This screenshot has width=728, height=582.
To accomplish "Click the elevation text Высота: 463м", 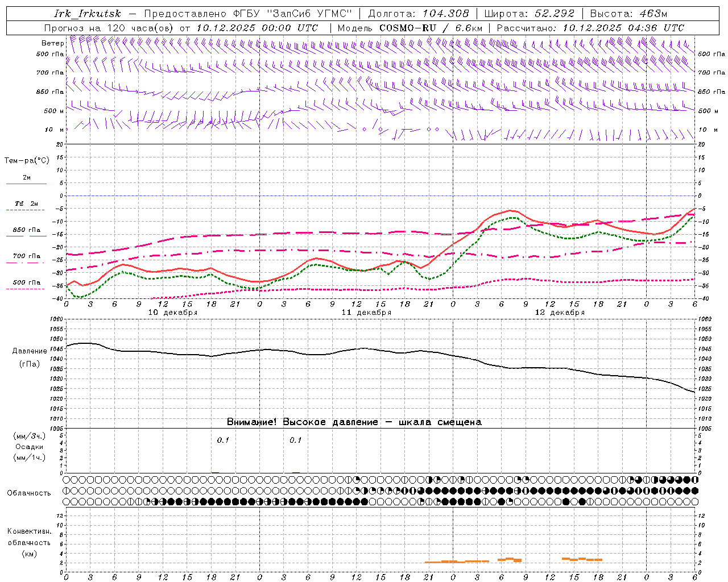I will coord(628,14).
